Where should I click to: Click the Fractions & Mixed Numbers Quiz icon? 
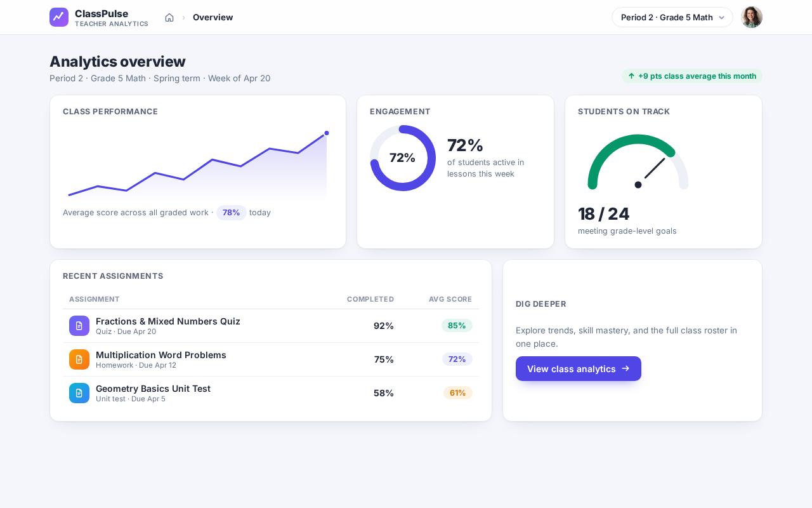[79, 326]
